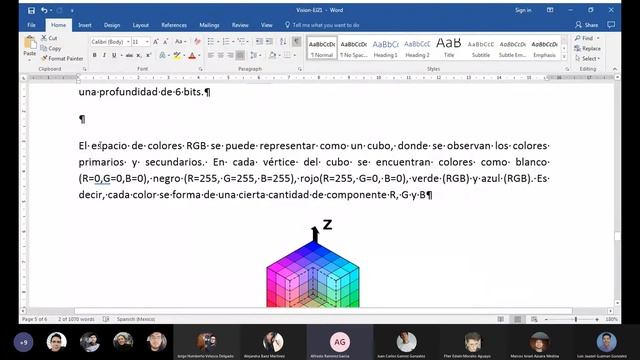Switch to the Layout tab

[x=140, y=25]
